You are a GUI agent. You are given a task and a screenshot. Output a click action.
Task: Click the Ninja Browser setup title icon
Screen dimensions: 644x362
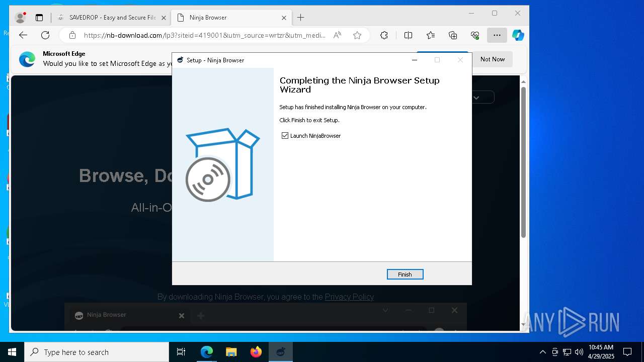pos(180,60)
